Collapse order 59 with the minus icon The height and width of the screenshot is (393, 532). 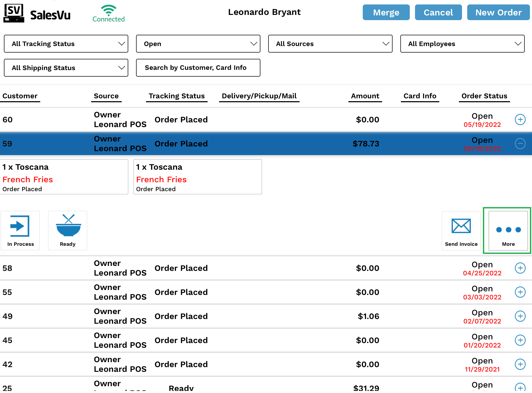(x=520, y=144)
